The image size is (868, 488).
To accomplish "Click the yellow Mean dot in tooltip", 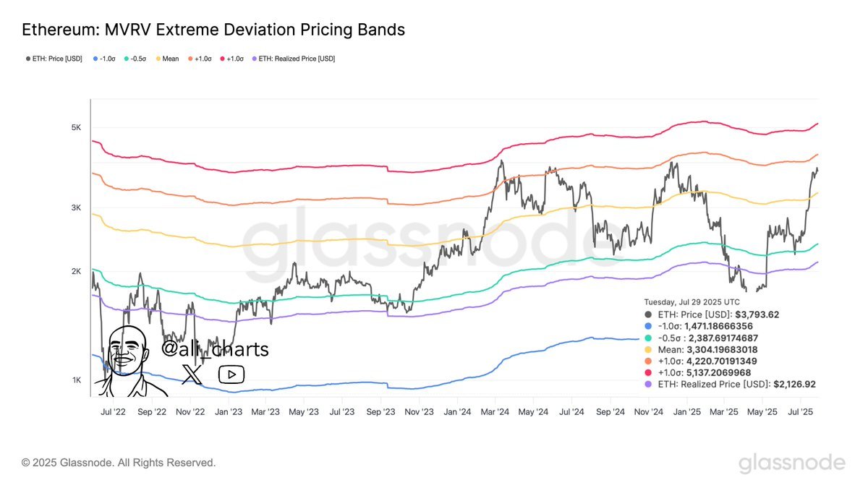I will pyautogui.click(x=649, y=349).
